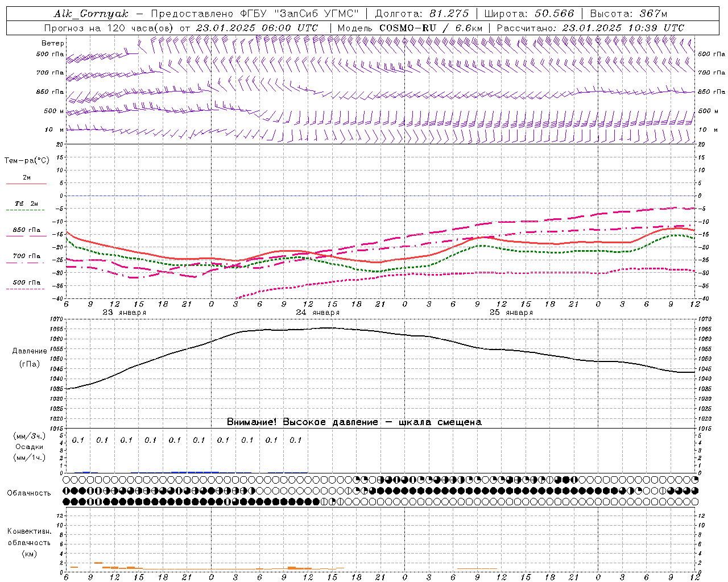Select the Td 2м legend entry
The height and width of the screenshot is (582, 728).
point(27,203)
